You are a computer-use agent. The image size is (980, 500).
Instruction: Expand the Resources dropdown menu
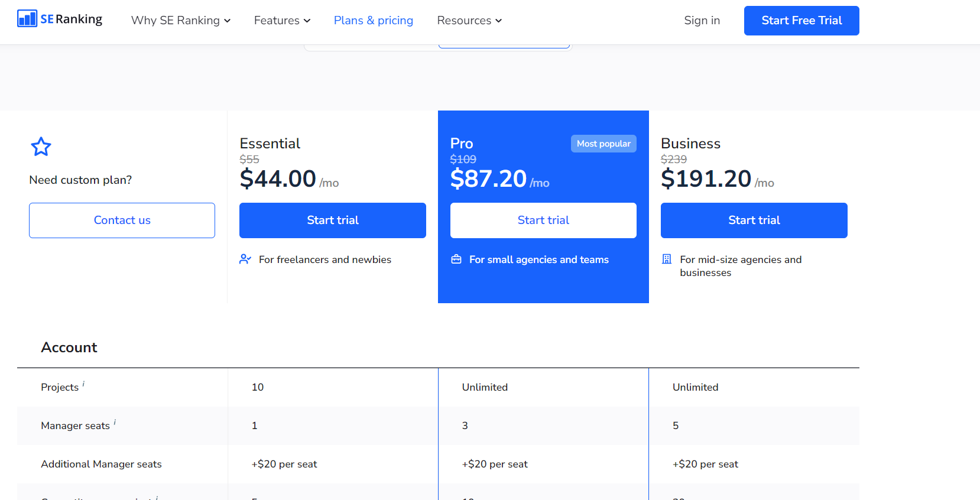470,21
